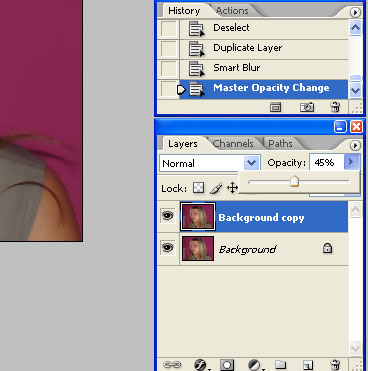The height and width of the screenshot is (371, 368).
Task: Create a new snapshot with camera icon
Action: [x=307, y=107]
